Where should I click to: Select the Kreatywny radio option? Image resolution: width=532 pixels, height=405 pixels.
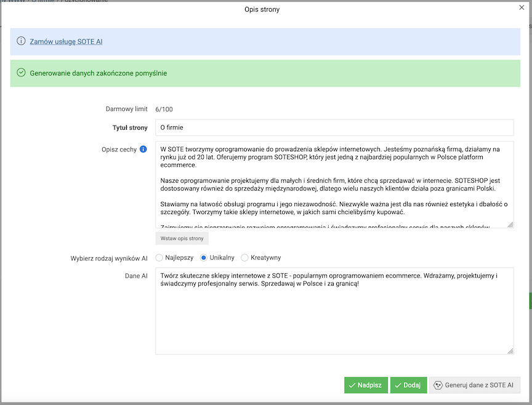click(x=244, y=258)
